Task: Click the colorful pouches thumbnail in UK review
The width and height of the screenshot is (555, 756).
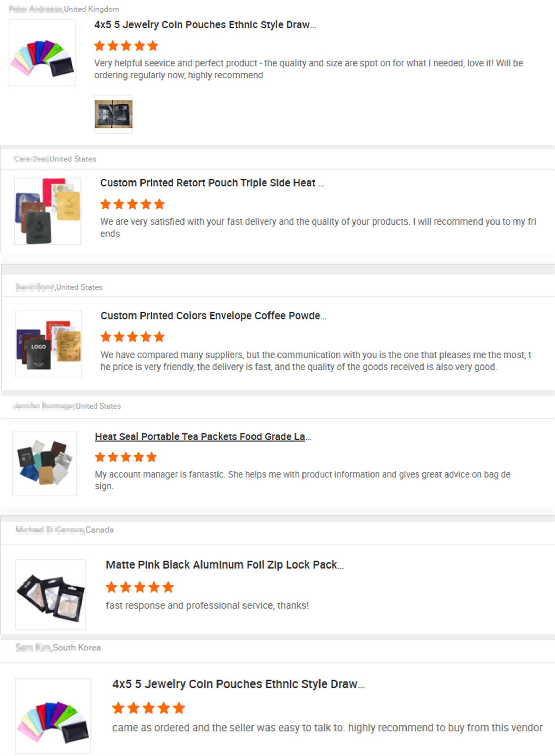Action: point(42,53)
